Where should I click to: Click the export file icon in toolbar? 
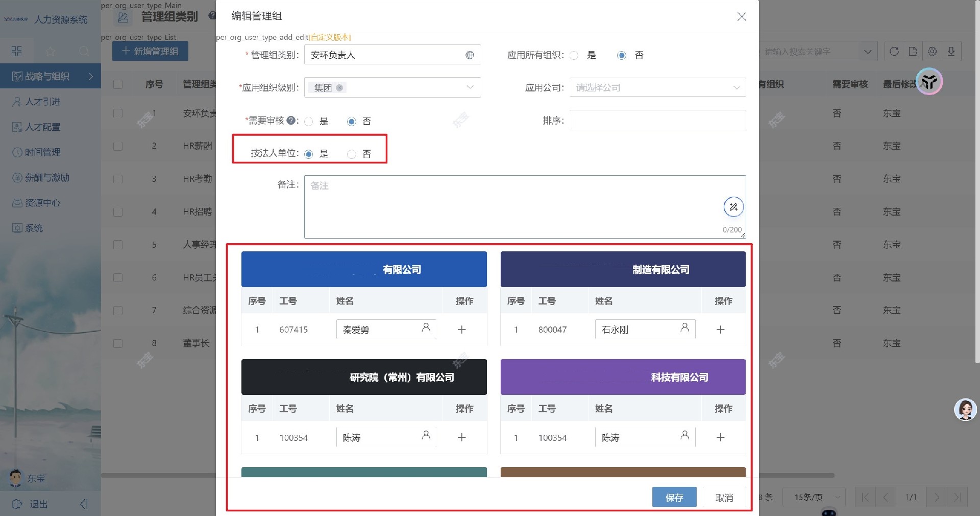914,51
